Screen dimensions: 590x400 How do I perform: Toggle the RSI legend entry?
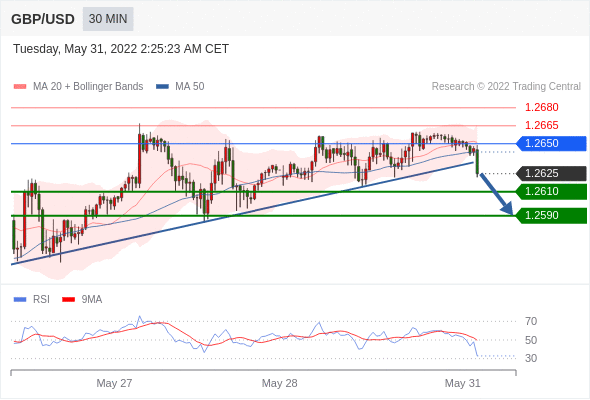(32, 300)
